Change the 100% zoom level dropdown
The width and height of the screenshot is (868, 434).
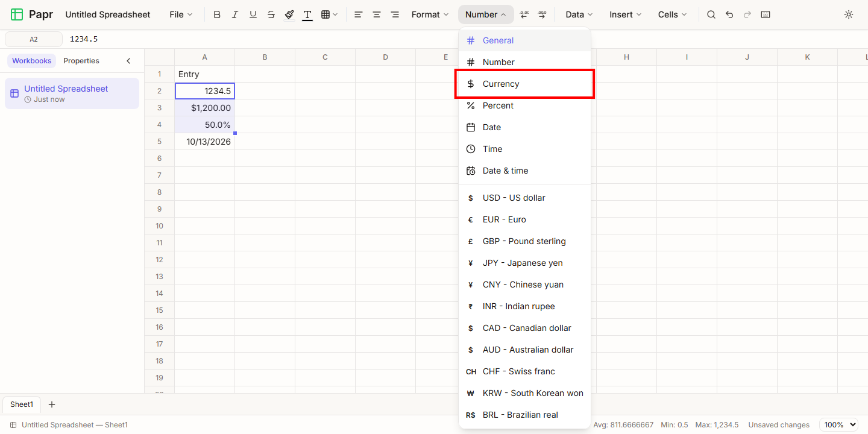click(x=838, y=425)
